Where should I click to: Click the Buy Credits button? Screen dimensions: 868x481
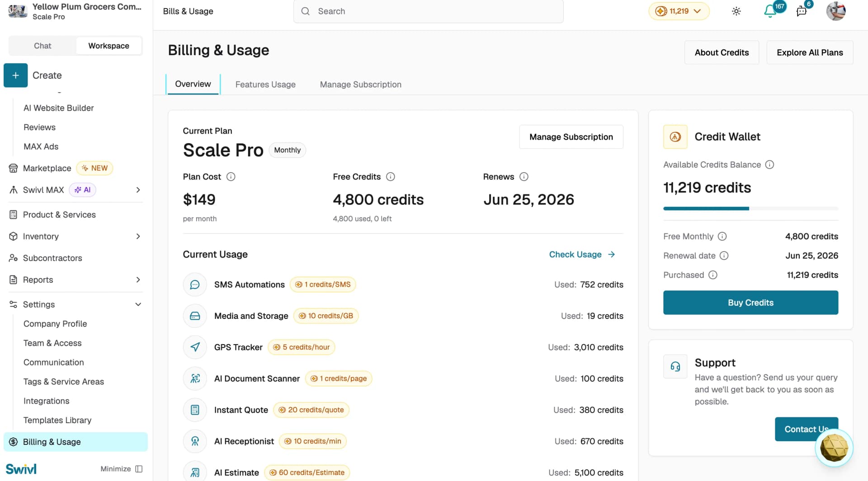750,303
